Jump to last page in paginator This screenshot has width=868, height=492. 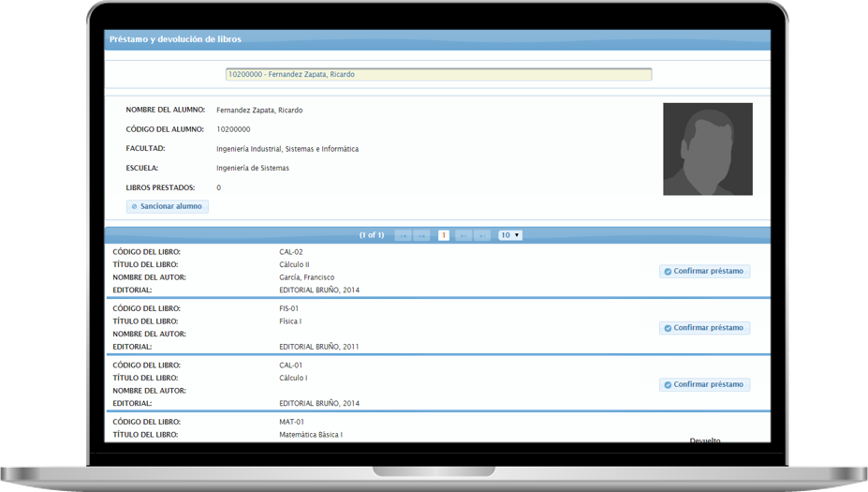[x=482, y=235]
